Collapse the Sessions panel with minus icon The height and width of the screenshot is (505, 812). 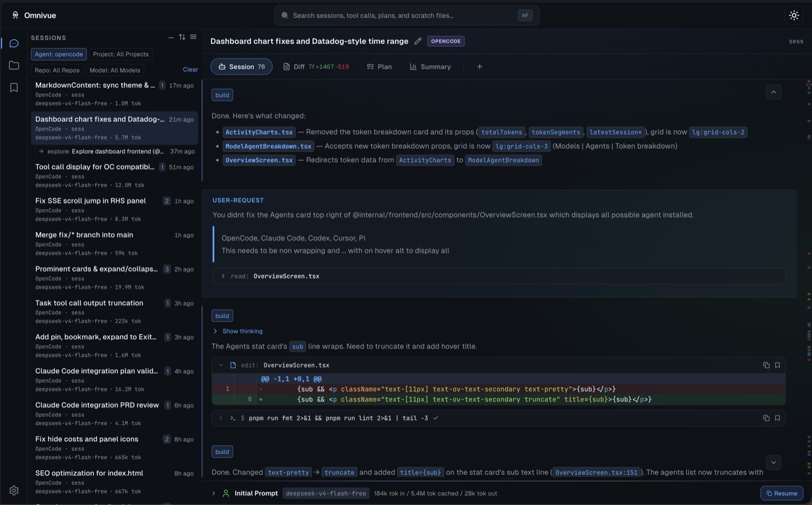click(x=171, y=37)
